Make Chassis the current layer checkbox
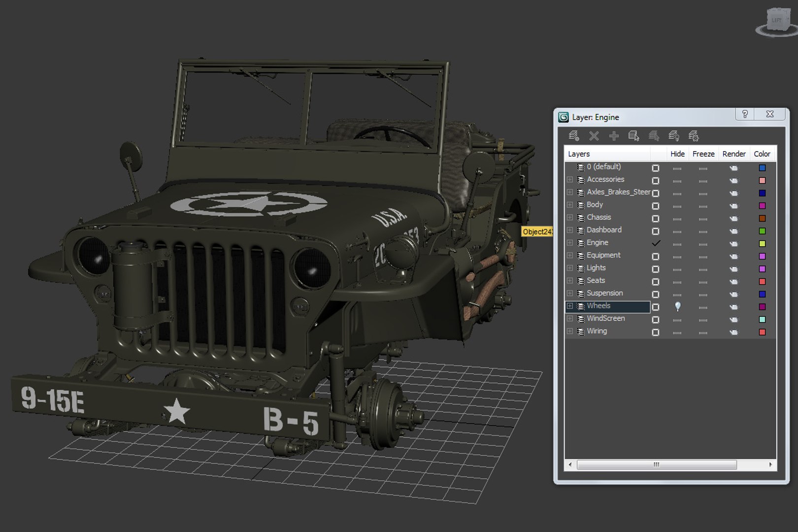The image size is (798, 532). (x=656, y=219)
